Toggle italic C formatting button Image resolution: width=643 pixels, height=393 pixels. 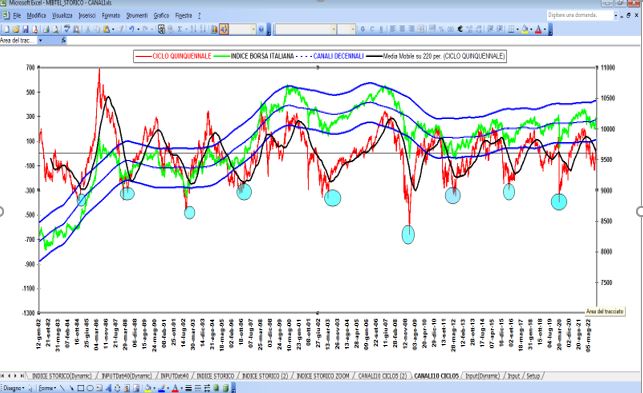[372, 29]
